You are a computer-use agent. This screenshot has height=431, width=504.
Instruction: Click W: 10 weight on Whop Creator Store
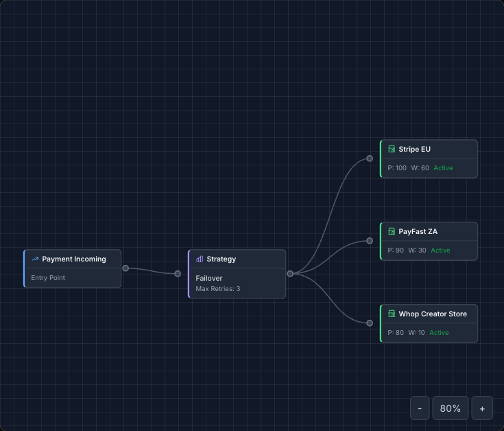tap(417, 333)
